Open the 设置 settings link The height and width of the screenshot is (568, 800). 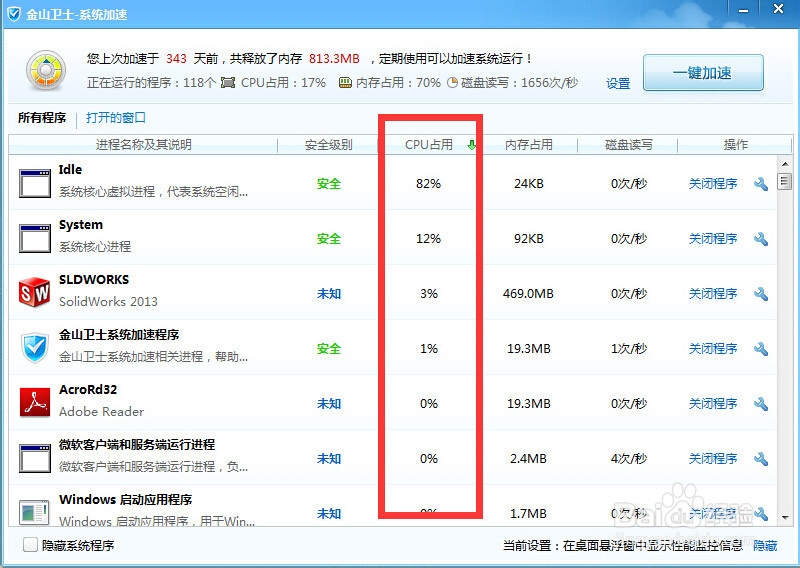click(x=618, y=83)
